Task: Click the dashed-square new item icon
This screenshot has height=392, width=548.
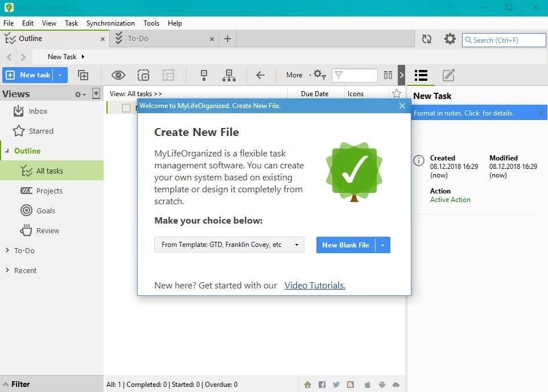Action: point(143,75)
